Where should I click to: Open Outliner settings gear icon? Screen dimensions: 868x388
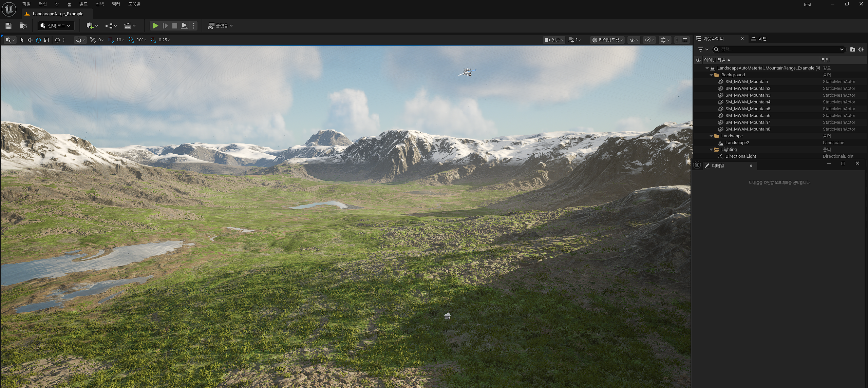[x=861, y=50]
